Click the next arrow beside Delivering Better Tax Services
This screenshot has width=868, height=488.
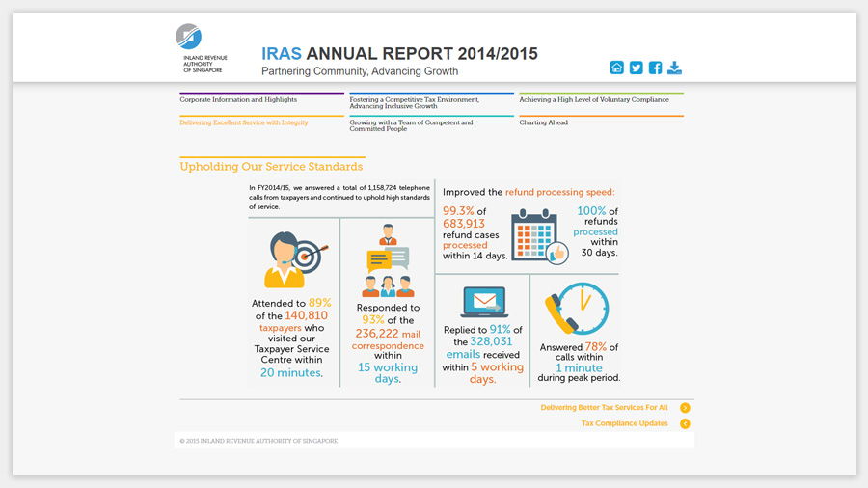[x=685, y=408]
